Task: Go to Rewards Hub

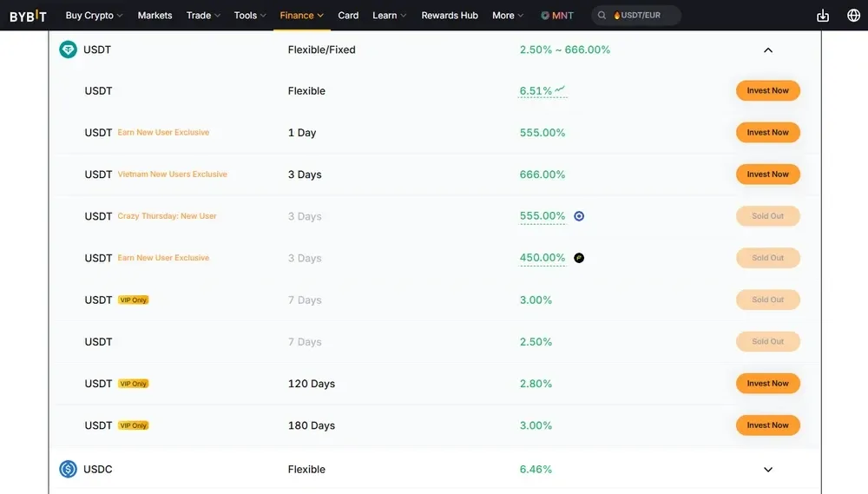Action: [x=449, y=16]
